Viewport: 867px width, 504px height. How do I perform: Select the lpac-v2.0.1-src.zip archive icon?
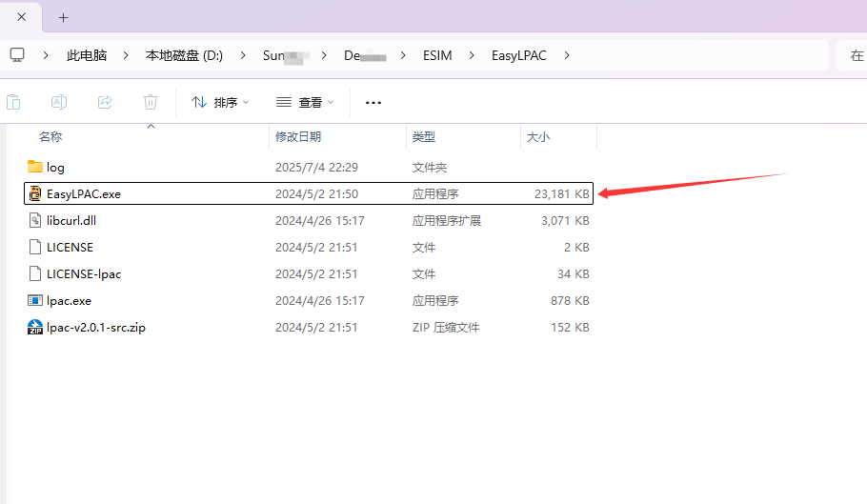tap(35, 327)
